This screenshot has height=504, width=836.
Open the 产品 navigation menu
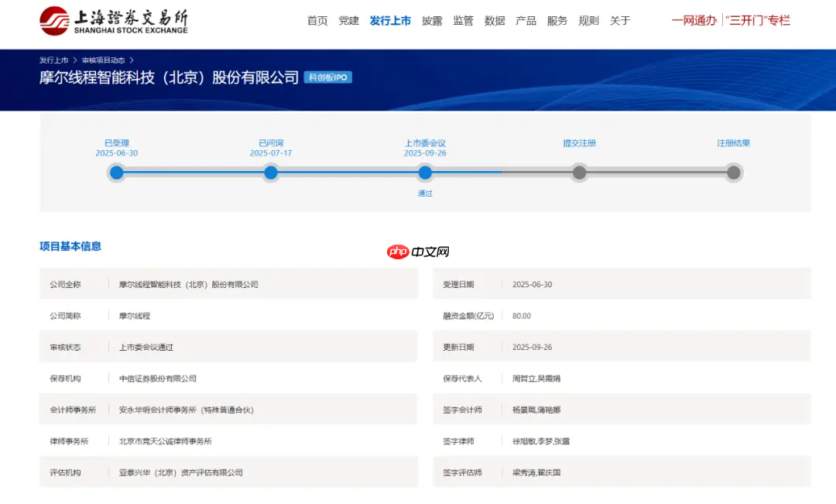click(526, 21)
